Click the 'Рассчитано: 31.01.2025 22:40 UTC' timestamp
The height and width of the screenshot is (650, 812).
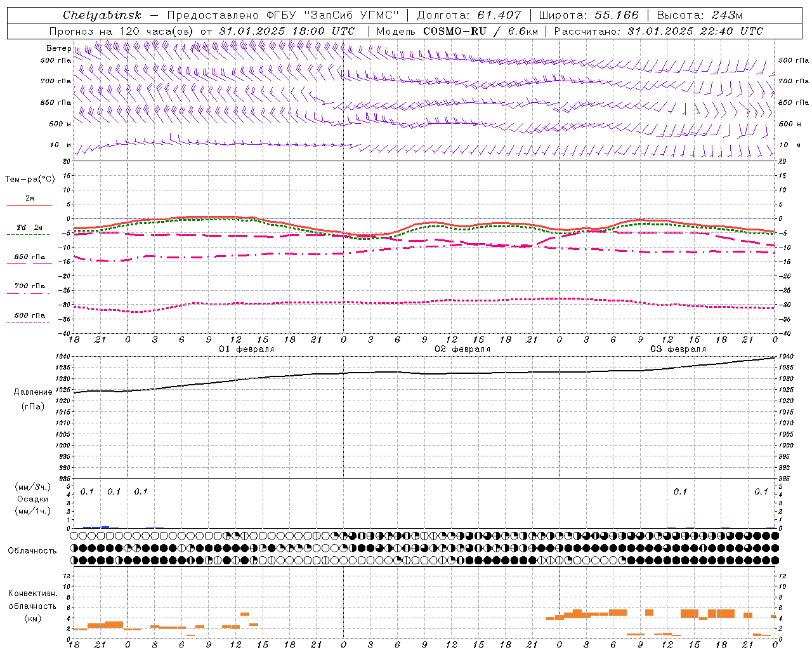point(658,31)
